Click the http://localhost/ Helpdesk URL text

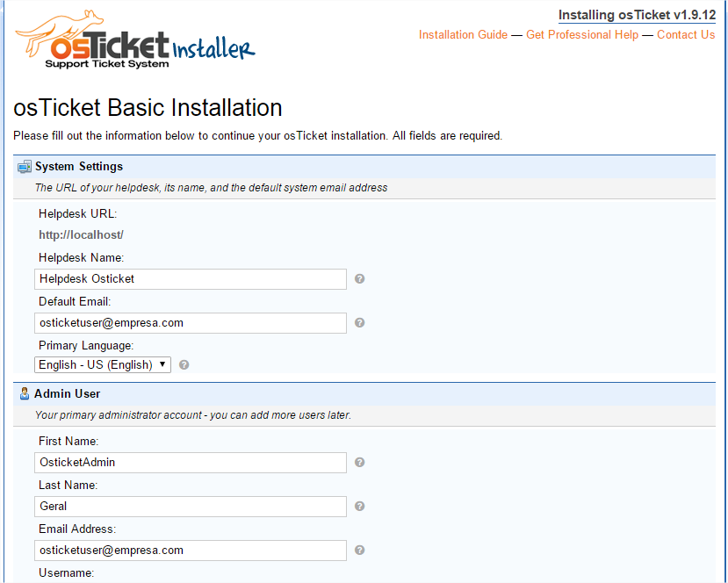click(81, 235)
